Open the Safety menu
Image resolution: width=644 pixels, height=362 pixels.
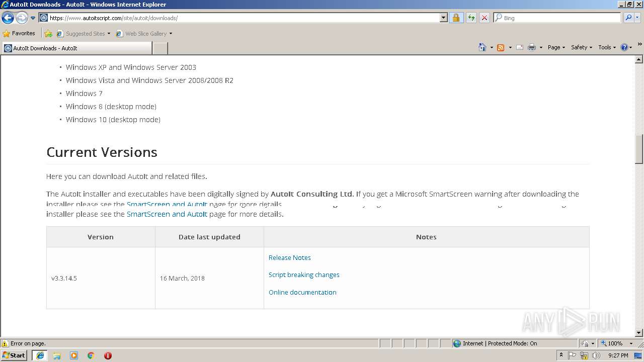[582, 47]
